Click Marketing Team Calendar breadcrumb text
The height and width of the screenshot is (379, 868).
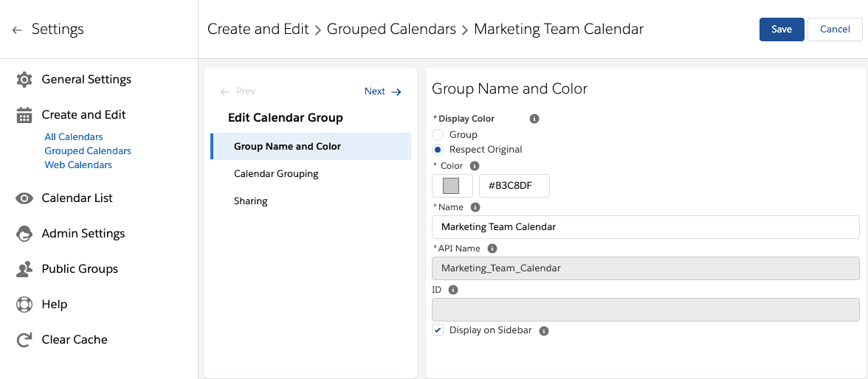559,29
